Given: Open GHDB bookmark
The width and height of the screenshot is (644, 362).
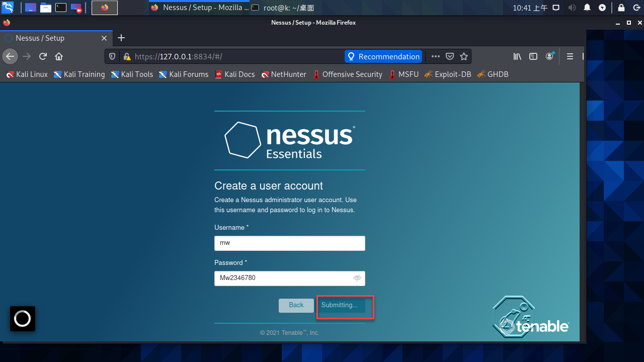Looking at the screenshot, I should click(493, 74).
